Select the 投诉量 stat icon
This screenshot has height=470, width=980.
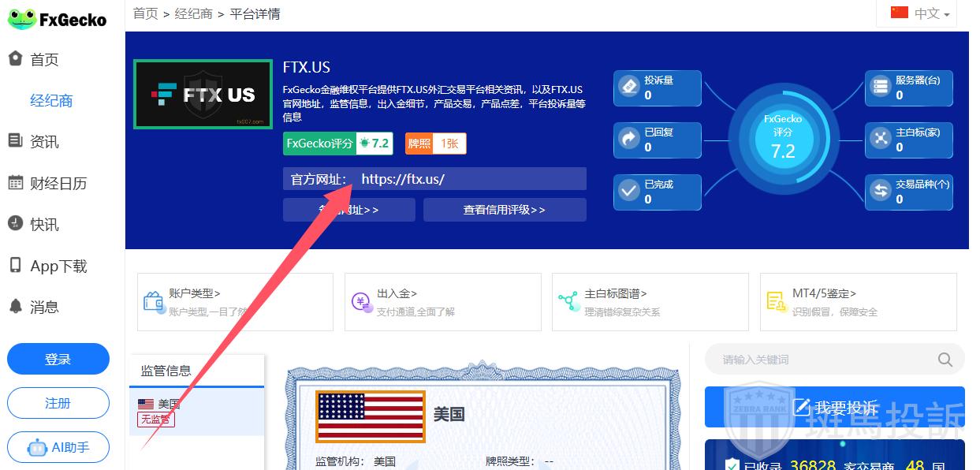[x=629, y=85]
